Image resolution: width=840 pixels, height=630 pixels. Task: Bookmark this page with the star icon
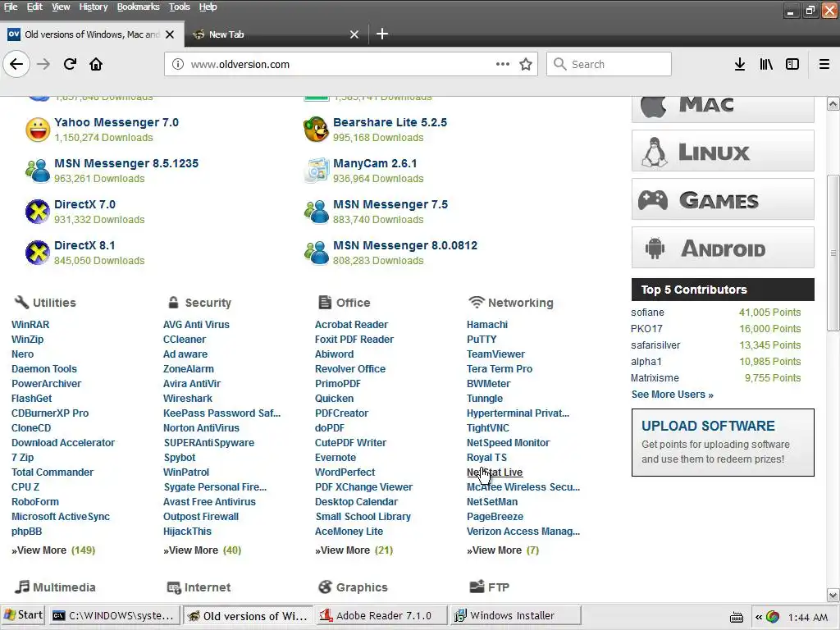(526, 64)
